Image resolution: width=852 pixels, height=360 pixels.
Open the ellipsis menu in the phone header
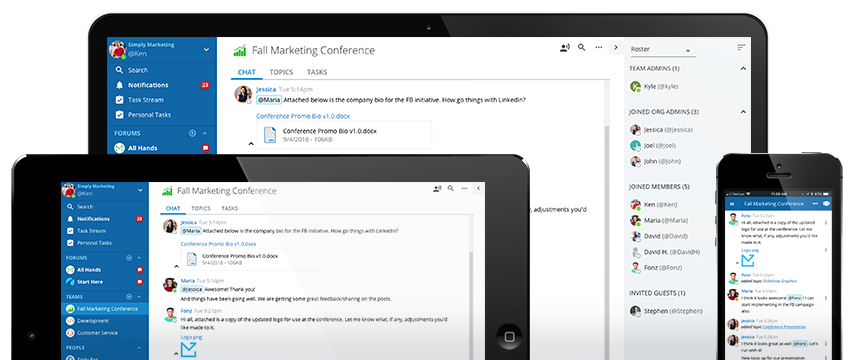[816, 204]
